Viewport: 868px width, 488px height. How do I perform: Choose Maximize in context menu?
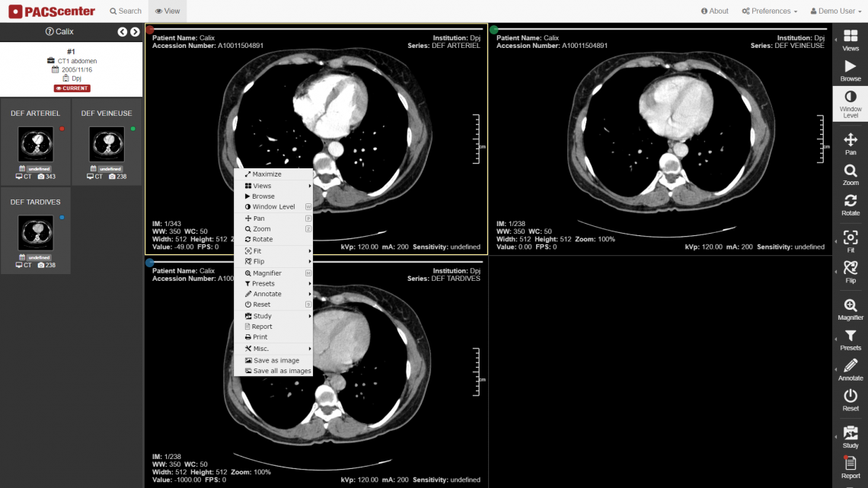(x=273, y=174)
